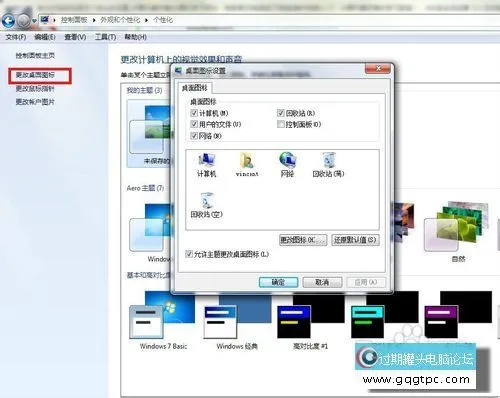Click the 个性化 breadcrumb segment
This screenshot has width=500, height=398.
[163, 20]
